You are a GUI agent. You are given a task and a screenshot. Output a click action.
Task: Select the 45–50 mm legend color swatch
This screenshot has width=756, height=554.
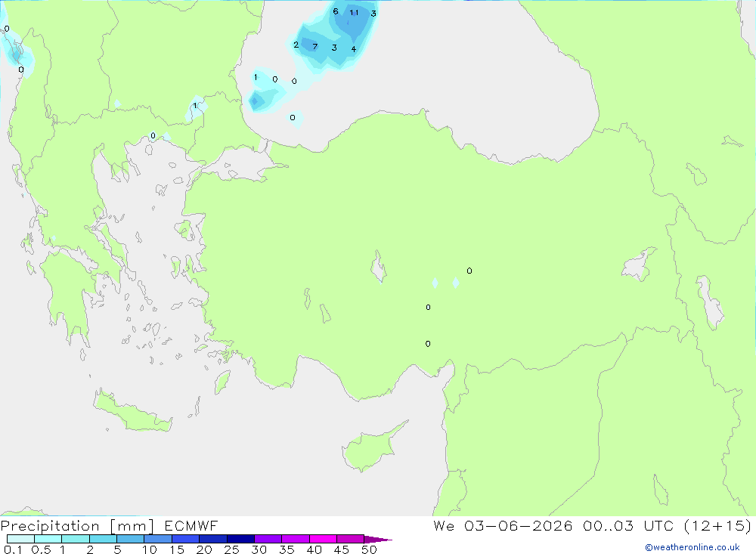[351, 539]
